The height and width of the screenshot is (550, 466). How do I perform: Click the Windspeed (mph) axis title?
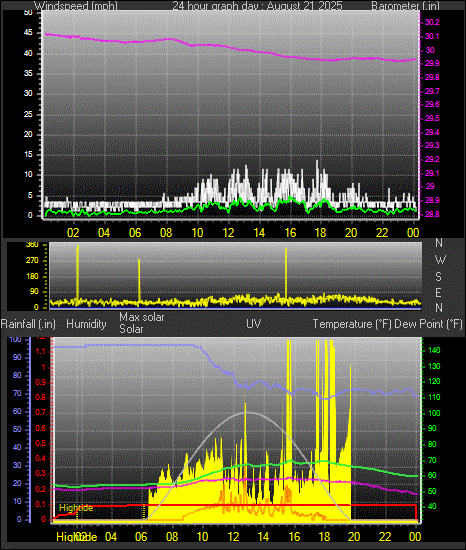(x=76, y=6)
